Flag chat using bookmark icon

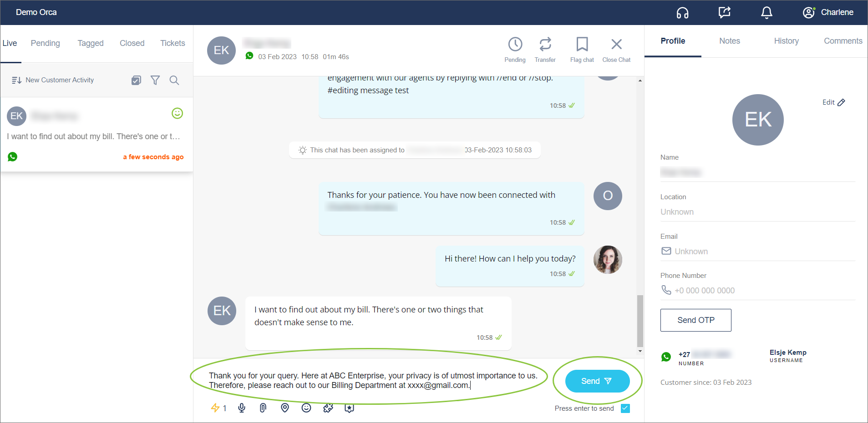tap(582, 45)
